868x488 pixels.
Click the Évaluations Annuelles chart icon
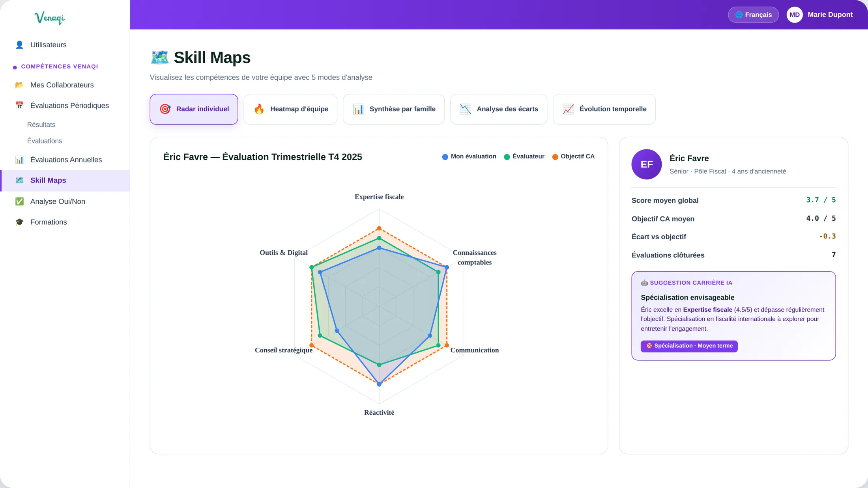(x=19, y=160)
